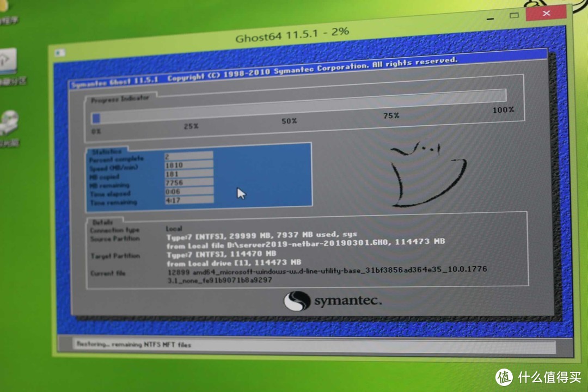Click the 100% progress marker label

pyautogui.click(x=503, y=110)
